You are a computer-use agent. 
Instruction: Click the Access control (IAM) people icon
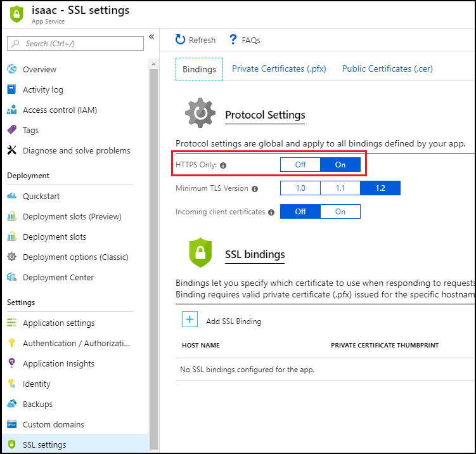click(x=12, y=110)
